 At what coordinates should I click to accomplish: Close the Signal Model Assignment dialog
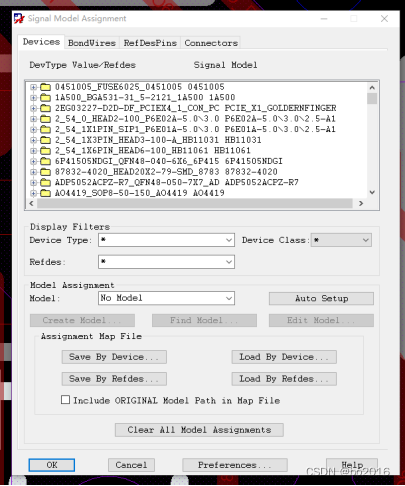[384, 19]
